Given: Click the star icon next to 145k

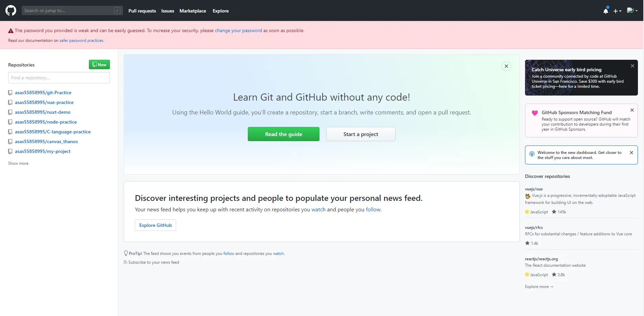Looking at the screenshot, I should coord(554,212).
